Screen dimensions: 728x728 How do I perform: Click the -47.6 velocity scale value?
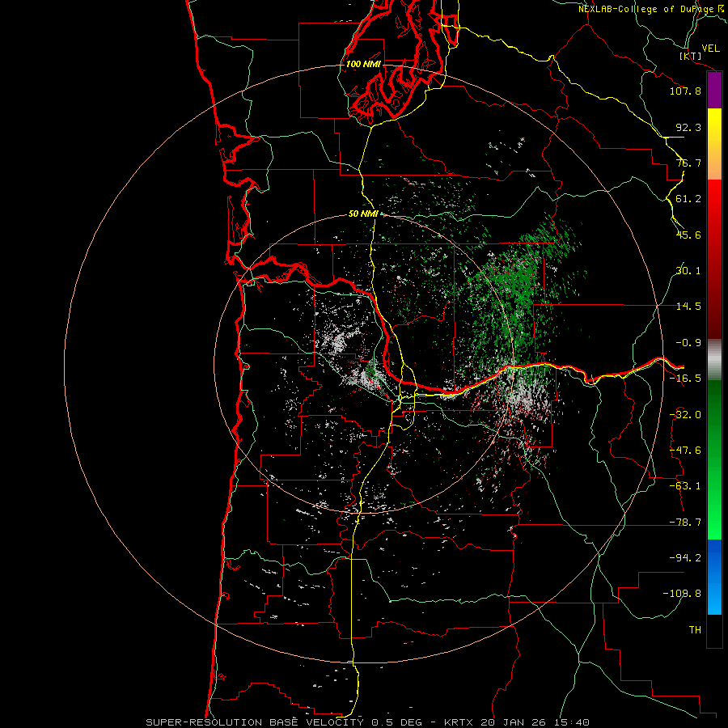coord(685,451)
